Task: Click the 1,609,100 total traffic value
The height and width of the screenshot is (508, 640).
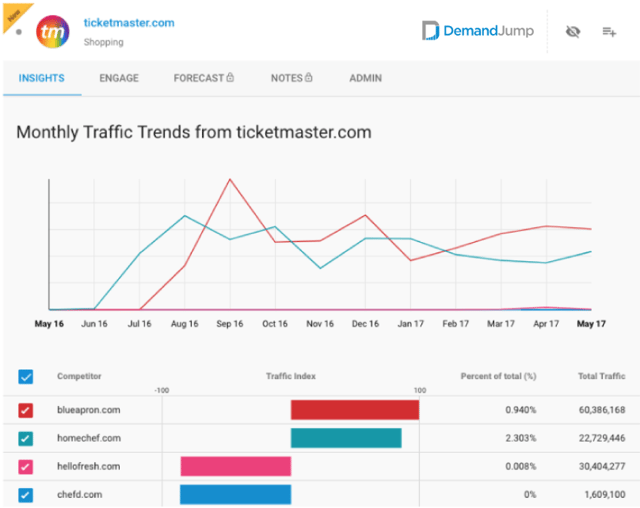Action: [605, 494]
